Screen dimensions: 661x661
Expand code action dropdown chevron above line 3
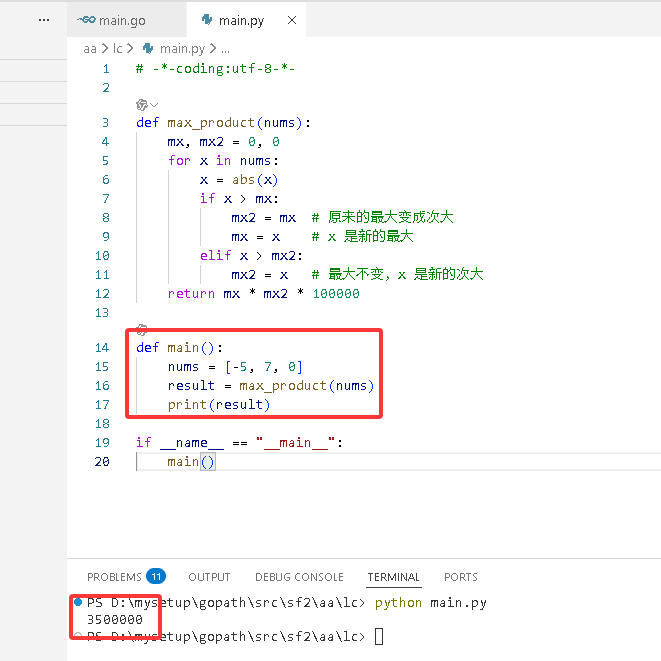154,105
